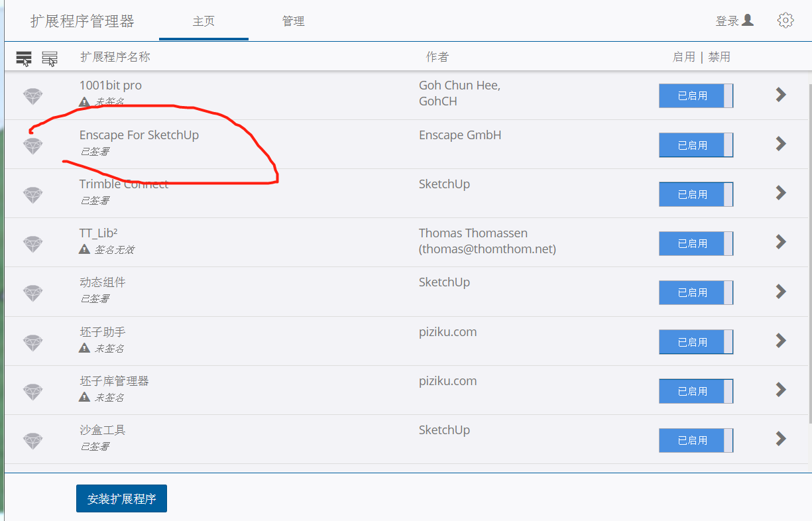The image size is (812, 521).
Task: Click 签名无效 status under TT_Lib²
Action: point(115,249)
